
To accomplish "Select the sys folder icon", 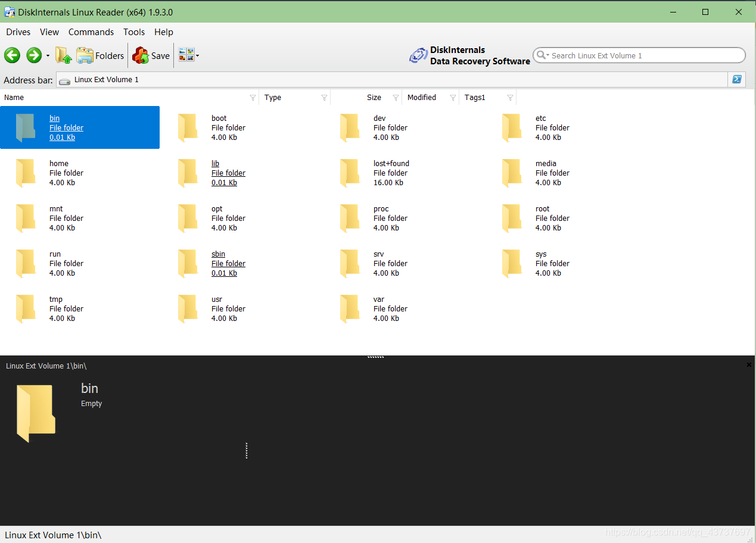I will tap(512, 263).
